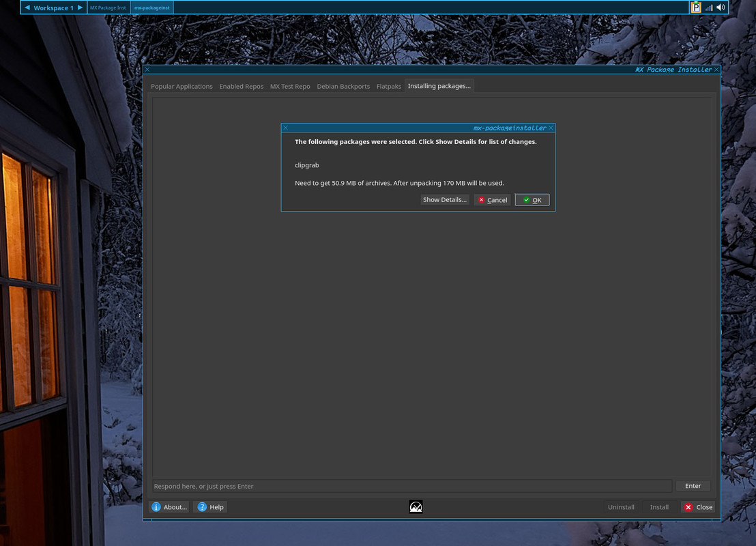The height and width of the screenshot is (546, 756).
Task: Select the MX Test Repo tab
Action: tap(290, 87)
